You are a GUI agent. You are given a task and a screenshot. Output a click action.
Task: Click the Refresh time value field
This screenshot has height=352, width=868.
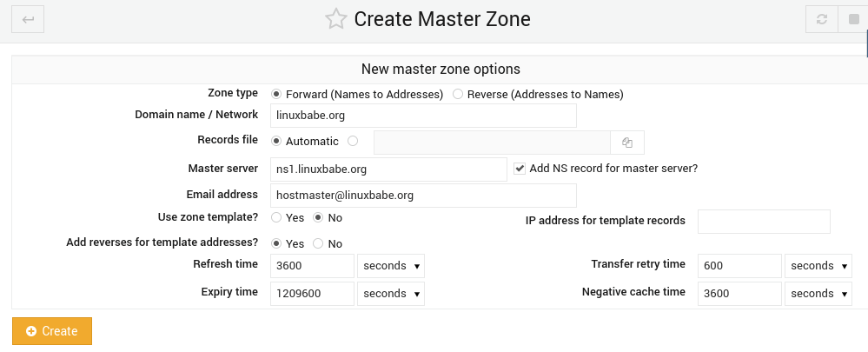tap(312, 266)
